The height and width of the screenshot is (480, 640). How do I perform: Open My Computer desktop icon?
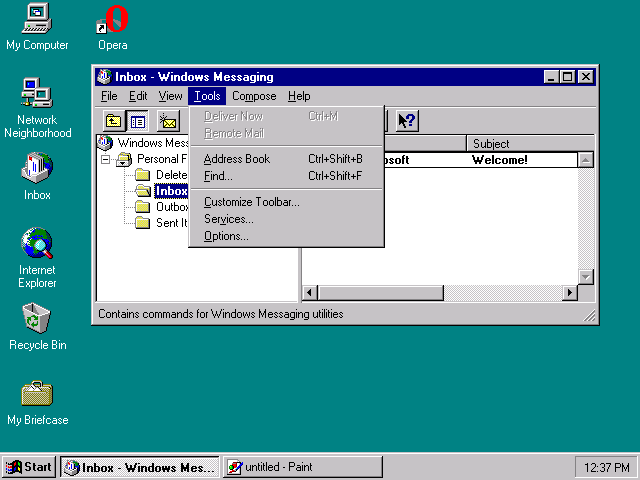pos(37,27)
